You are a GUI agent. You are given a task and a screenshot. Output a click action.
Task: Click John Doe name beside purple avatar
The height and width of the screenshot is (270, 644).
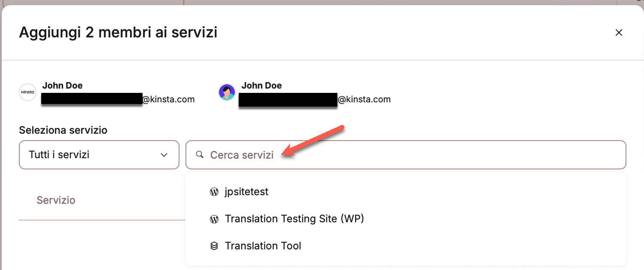point(261,86)
